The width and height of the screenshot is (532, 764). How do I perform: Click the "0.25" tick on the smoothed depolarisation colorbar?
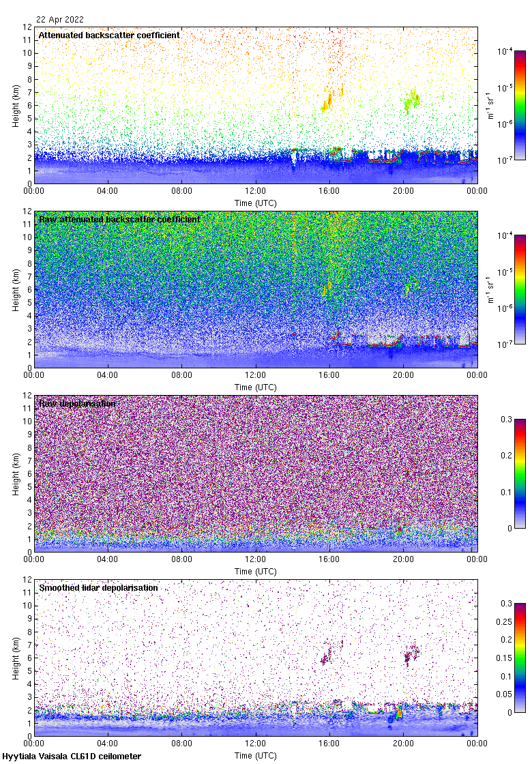tap(504, 621)
